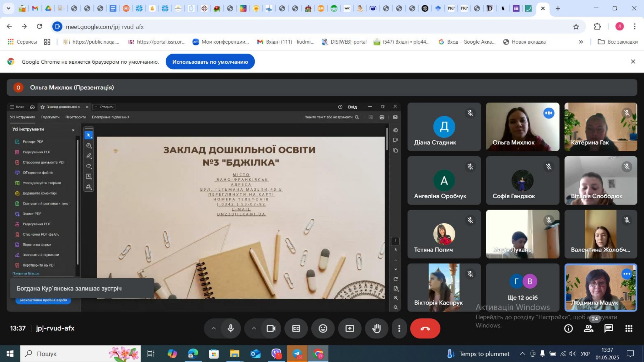
Task: Expand hidden bookmarks chevron
Action: (x=581, y=42)
